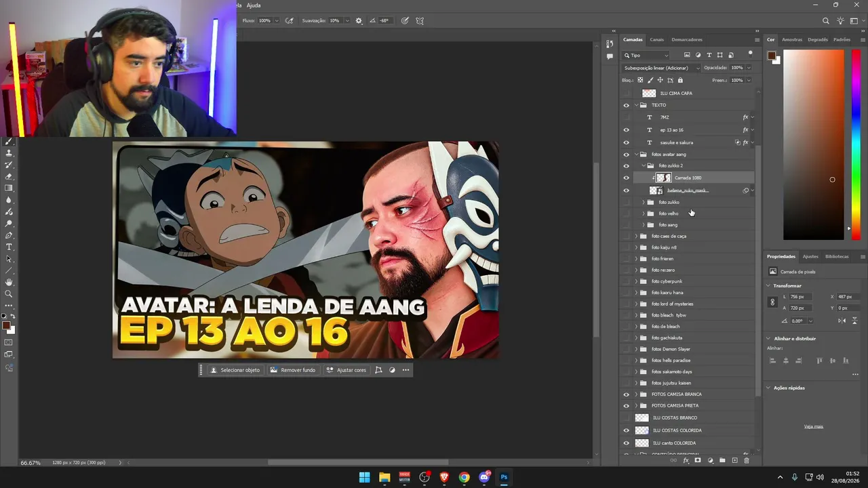This screenshot has height=488, width=868.
Task: Pick a color in the color field
Action: pos(814,144)
